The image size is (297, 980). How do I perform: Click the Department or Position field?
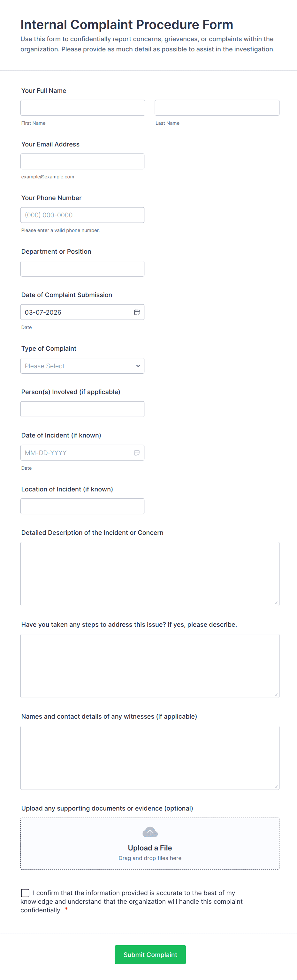pyautogui.click(x=82, y=269)
